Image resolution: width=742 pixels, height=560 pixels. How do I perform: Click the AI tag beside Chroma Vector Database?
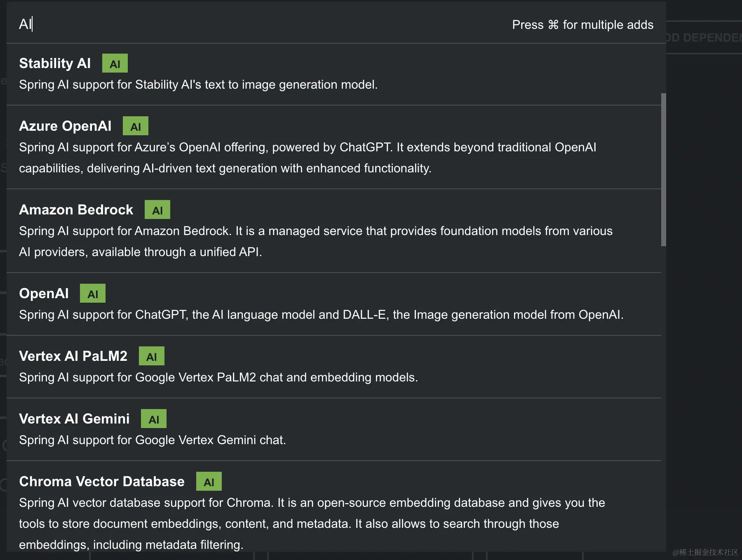pos(209,482)
